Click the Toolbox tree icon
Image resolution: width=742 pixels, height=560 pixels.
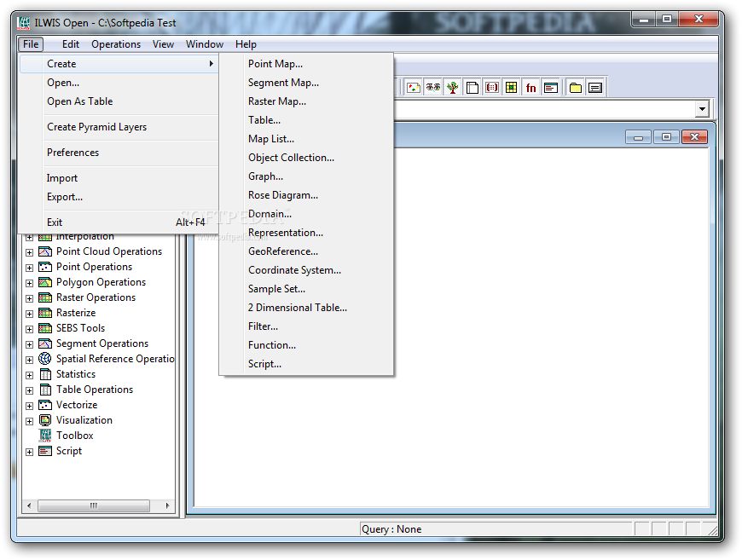coord(45,436)
